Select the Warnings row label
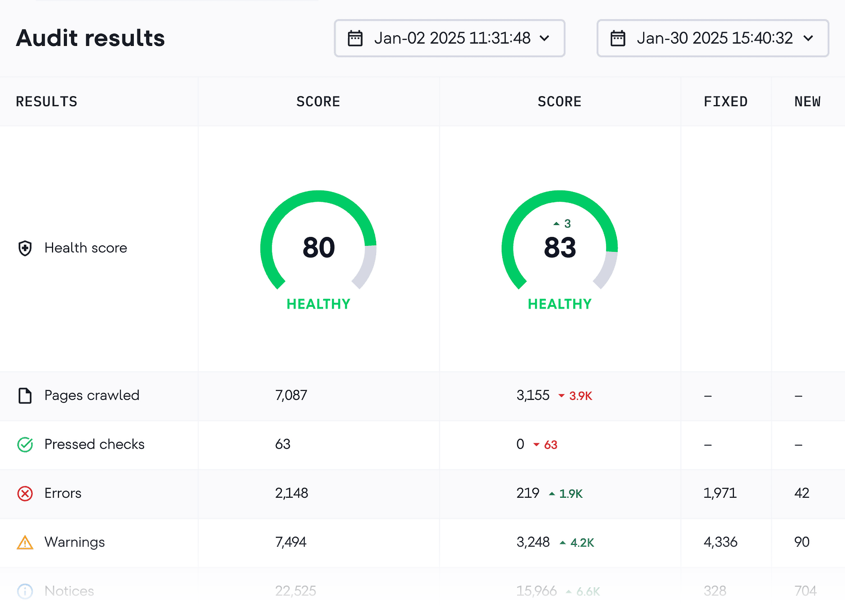This screenshot has width=845, height=616. click(75, 542)
